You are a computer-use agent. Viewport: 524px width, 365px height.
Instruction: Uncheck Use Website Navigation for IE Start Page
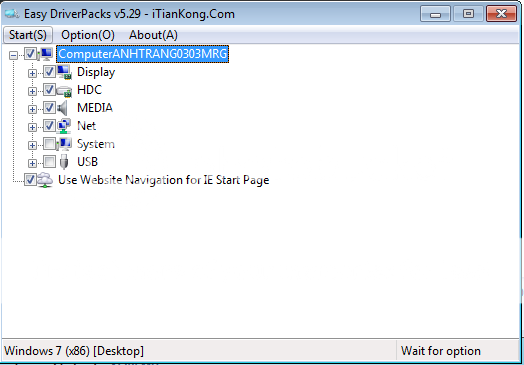click(x=30, y=180)
